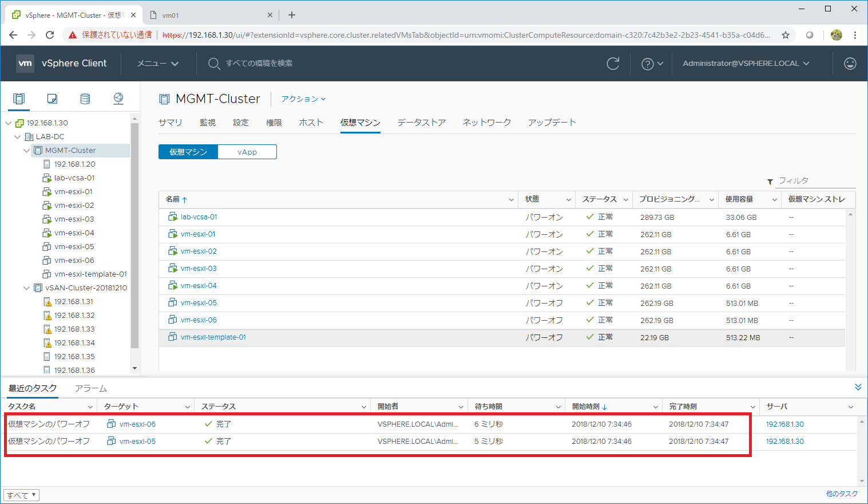Click the smiley feedback icon
Image resolution: width=868 pixels, height=504 pixels.
(850, 64)
